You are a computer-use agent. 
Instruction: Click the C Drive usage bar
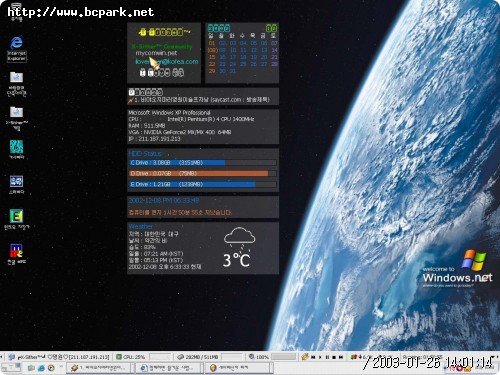pos(203,163)
